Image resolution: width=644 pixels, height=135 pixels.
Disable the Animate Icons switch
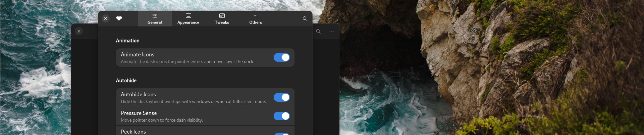(281, 57)
